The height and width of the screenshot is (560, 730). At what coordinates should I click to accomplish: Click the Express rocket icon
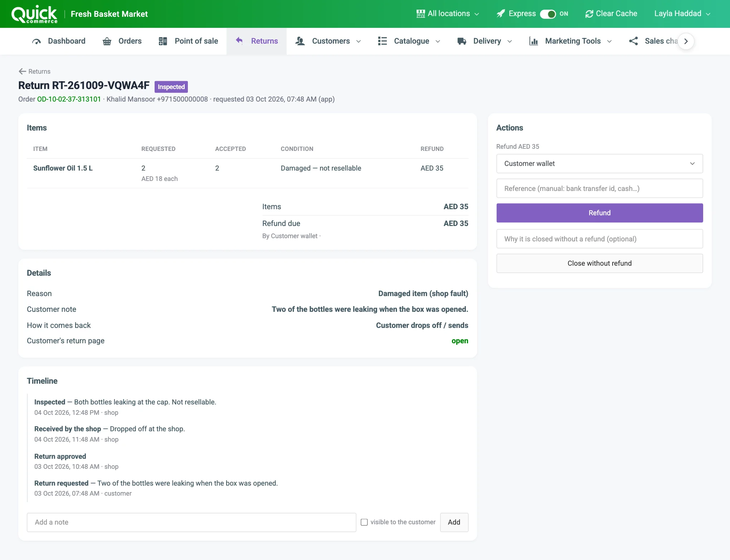coord(501,14)
